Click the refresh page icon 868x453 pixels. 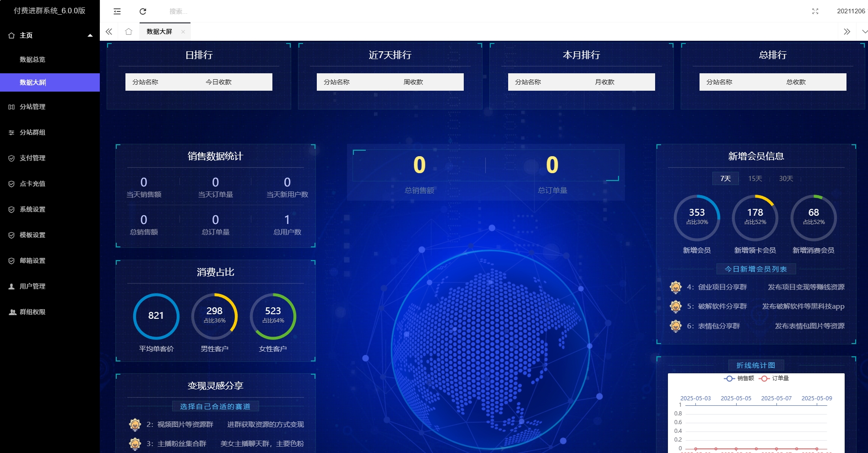click(x=143, y=11)
